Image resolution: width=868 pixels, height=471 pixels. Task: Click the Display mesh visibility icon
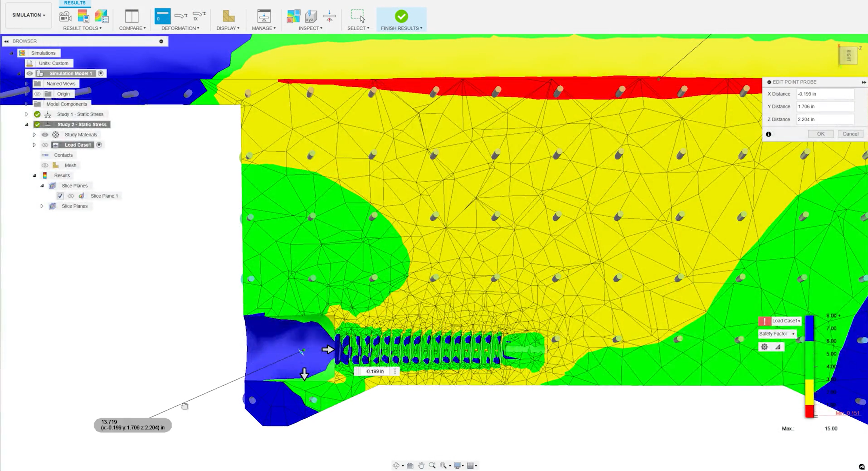(x=229, y=16)
